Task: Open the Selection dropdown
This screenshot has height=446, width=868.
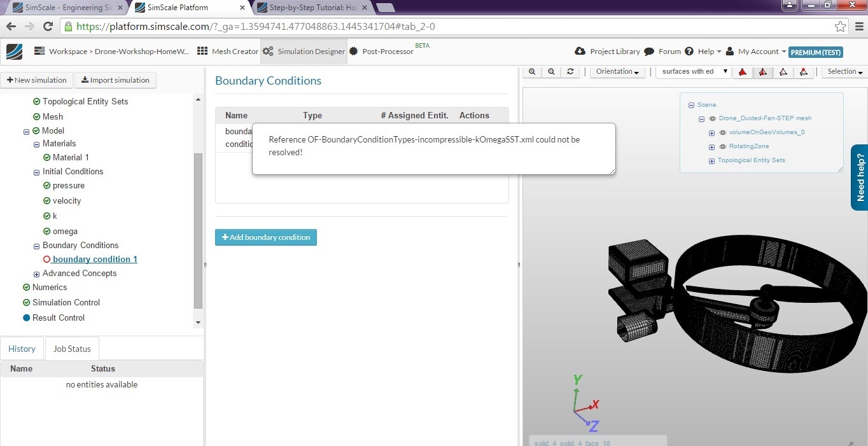Action: (844, 72)
